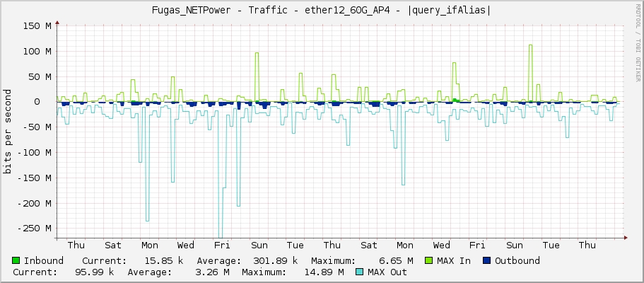
Task: Click the '100 M' y-axis label
Action: point(37,52)
